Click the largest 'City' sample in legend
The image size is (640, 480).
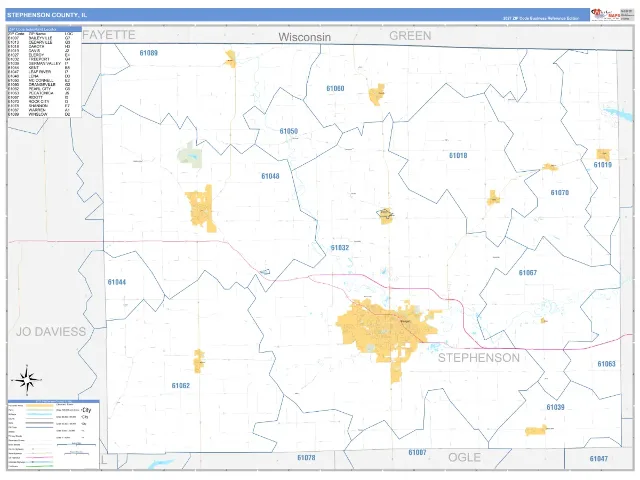pyautogui.click(x=87, y=410)
